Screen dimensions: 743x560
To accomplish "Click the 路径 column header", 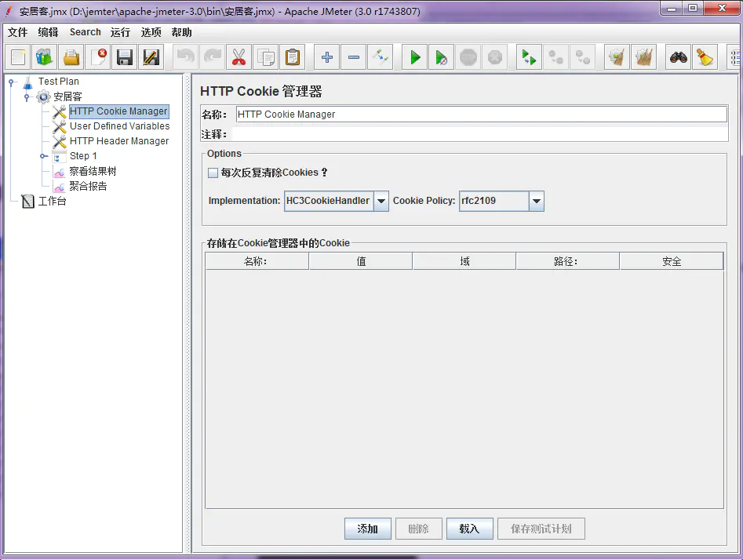I will tap(568, 261).
